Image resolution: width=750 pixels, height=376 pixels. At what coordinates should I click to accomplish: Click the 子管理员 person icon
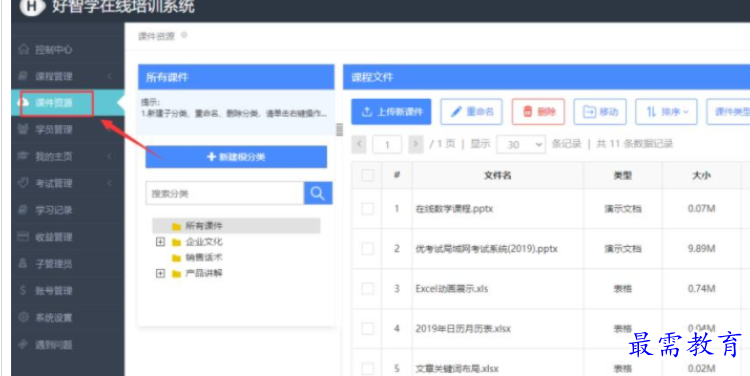pos(23,264)
